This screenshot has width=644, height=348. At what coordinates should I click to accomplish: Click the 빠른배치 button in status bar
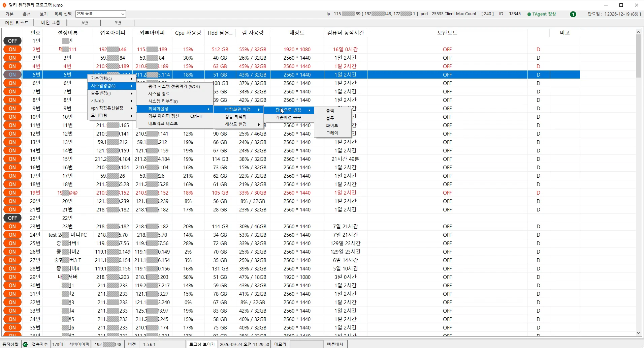pos(335,344)
